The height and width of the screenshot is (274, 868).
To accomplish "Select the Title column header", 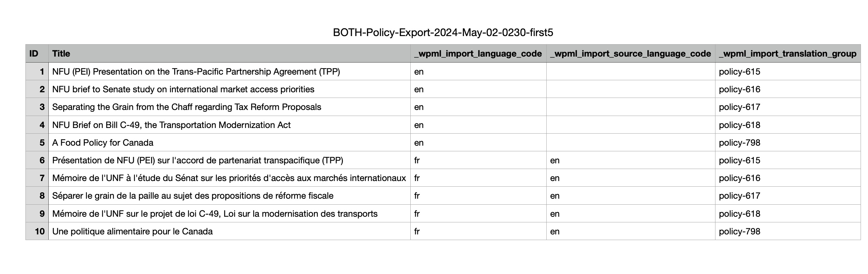I will tap(230, 53).
